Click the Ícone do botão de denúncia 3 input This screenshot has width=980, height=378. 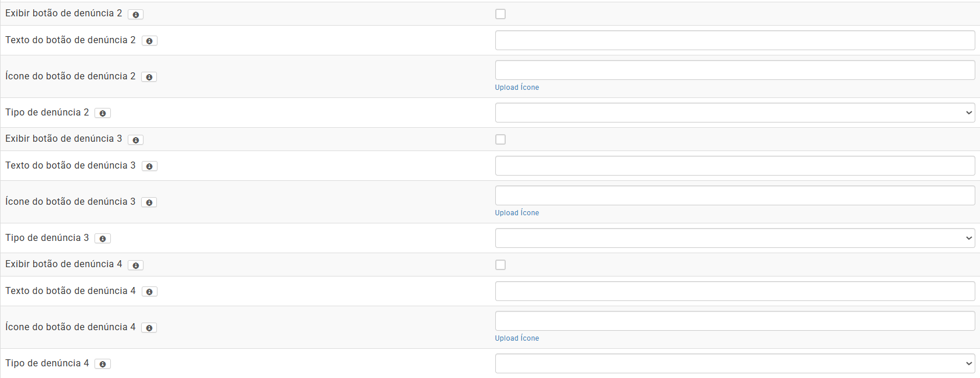(734, 195)
